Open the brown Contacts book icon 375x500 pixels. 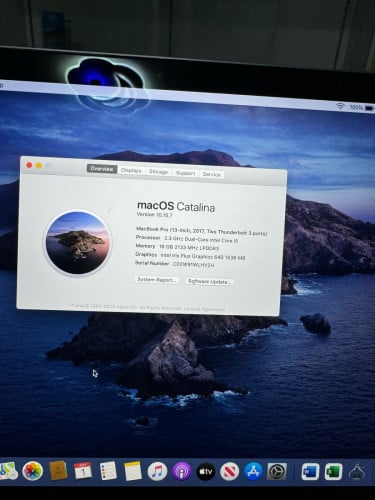click(58, 471)
